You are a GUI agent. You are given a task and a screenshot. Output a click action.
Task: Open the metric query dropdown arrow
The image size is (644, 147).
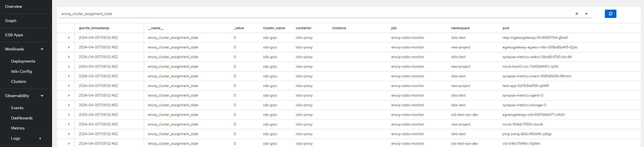(586, 14)
